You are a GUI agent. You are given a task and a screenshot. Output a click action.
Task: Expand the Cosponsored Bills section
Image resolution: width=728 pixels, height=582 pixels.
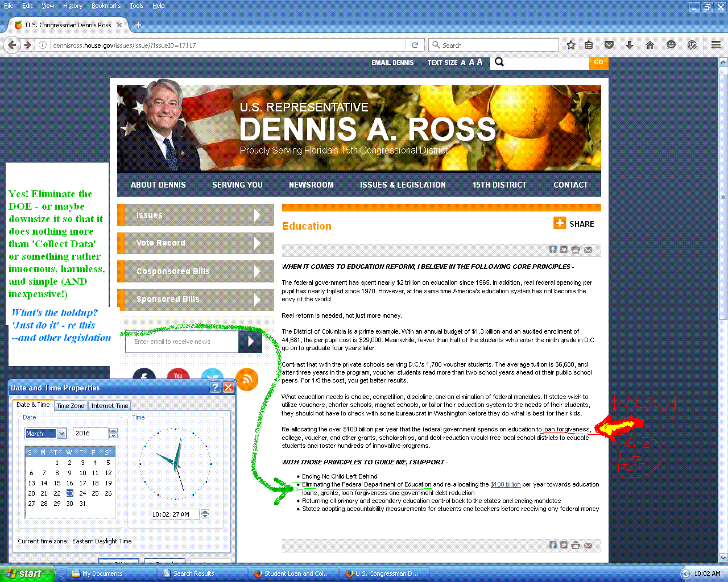[x=196, y=271]
